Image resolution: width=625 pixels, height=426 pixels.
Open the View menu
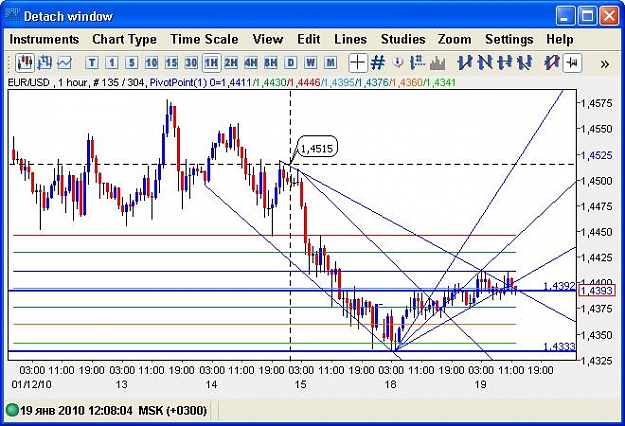268,39
